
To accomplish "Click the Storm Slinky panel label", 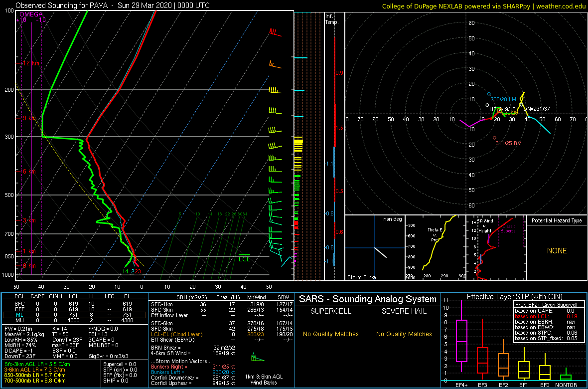I will 361,277.
